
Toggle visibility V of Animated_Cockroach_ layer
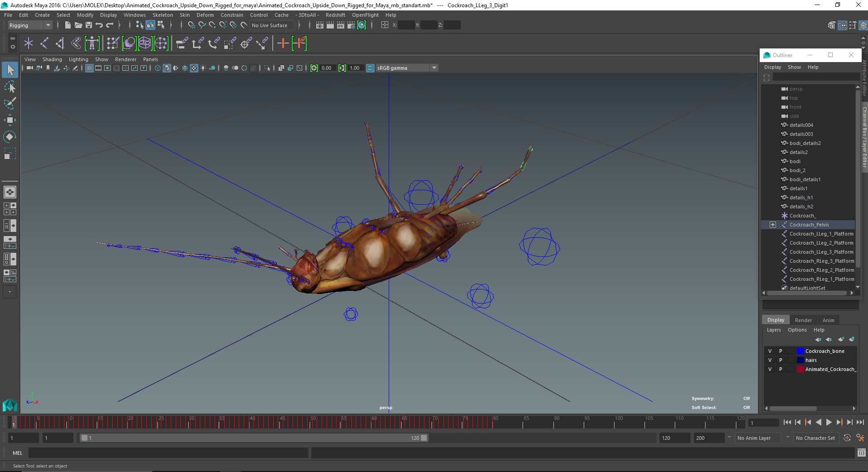[x=770, y=369]
